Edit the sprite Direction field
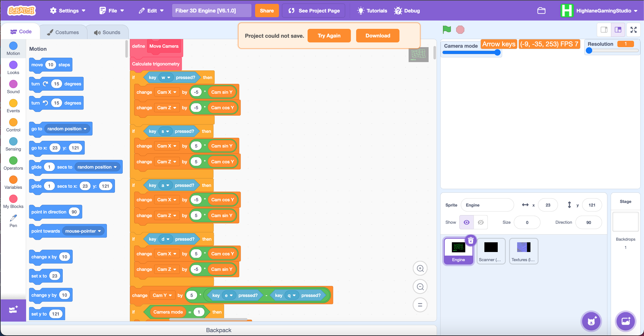Screen dimensions: 644x336 click(x=589, y=222)
